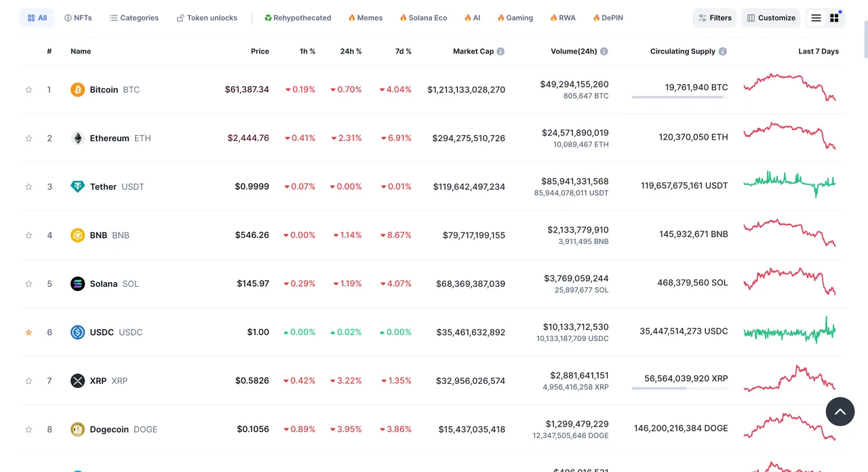Image resolution: width=868 pixels, height=472 pixels.
Task: Open the Token unlocks tab
Action: (207, 18)
